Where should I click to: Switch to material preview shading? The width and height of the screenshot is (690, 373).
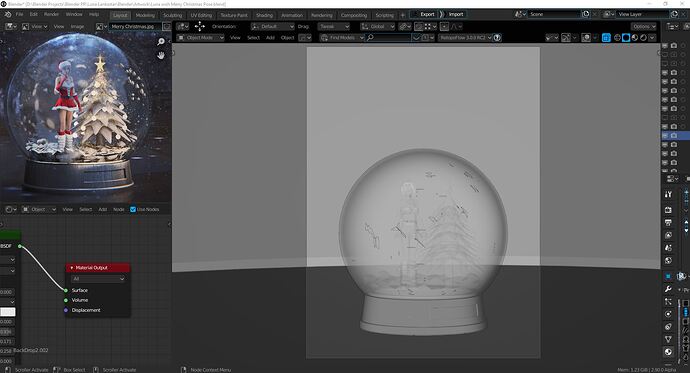tap(635, 38)
